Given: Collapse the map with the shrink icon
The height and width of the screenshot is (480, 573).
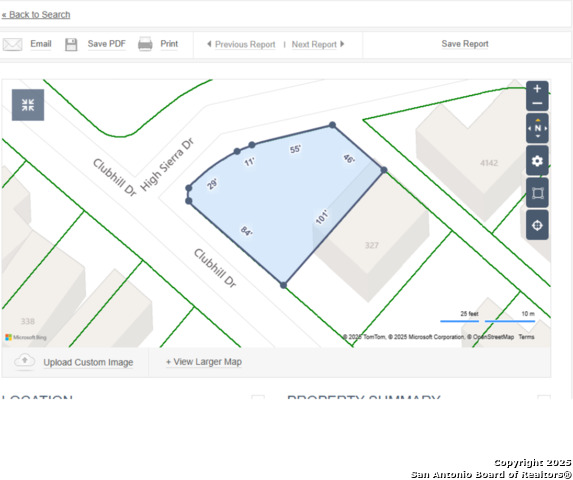Looking at the screenshot, I should (28, 105).
